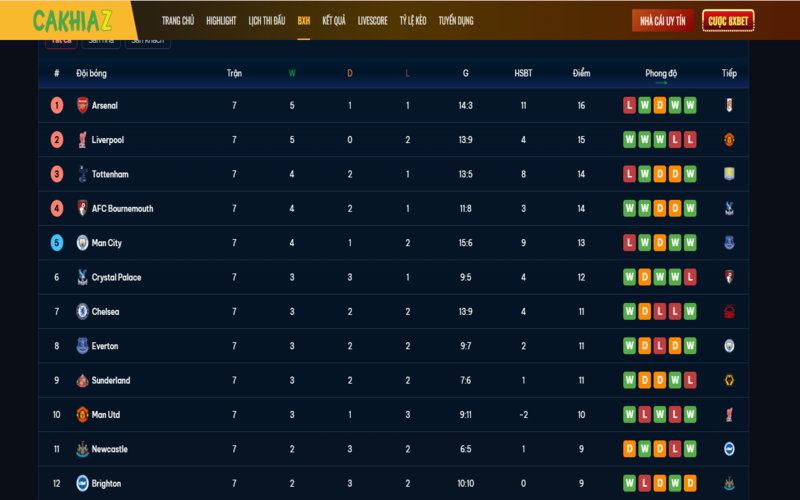Click the Cược 8XBET button
This screenshot has width=800, height=500.
[728, 20]
